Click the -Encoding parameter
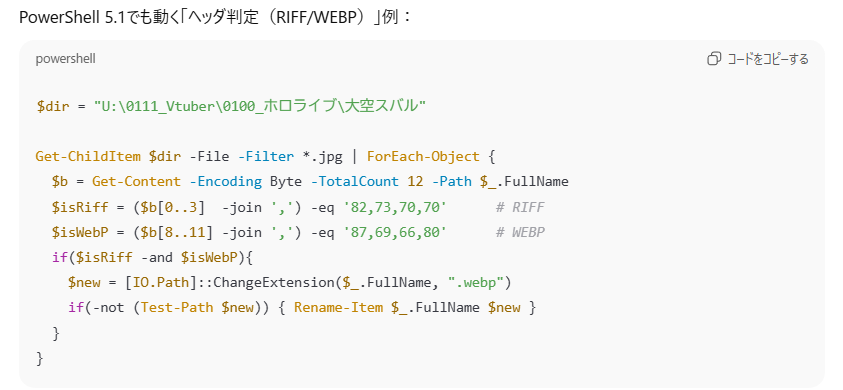 tap(226, 182)
